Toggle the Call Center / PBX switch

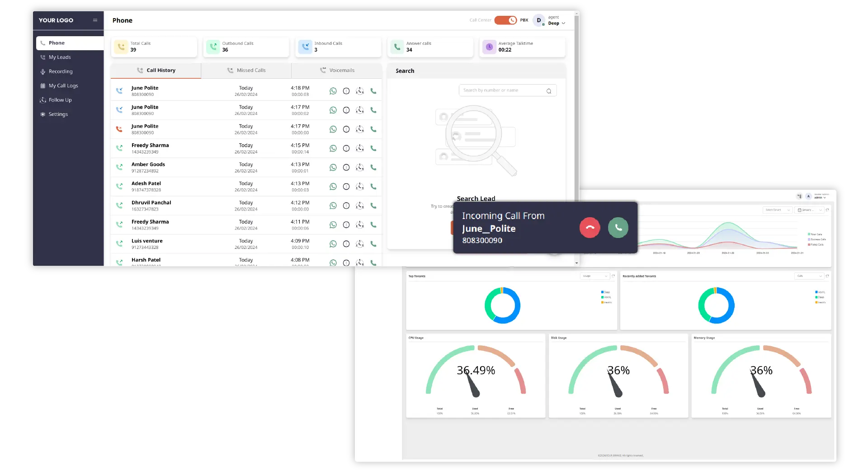pos(505,20)
